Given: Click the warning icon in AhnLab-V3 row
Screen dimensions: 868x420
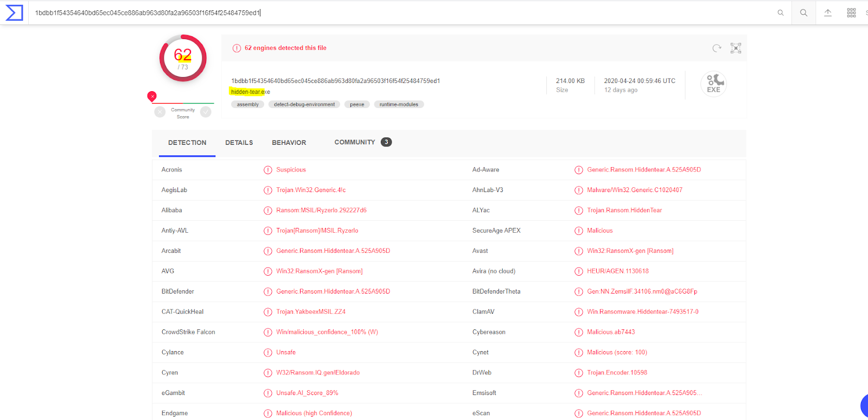Looking at the screenshot, I should (579, 190).
